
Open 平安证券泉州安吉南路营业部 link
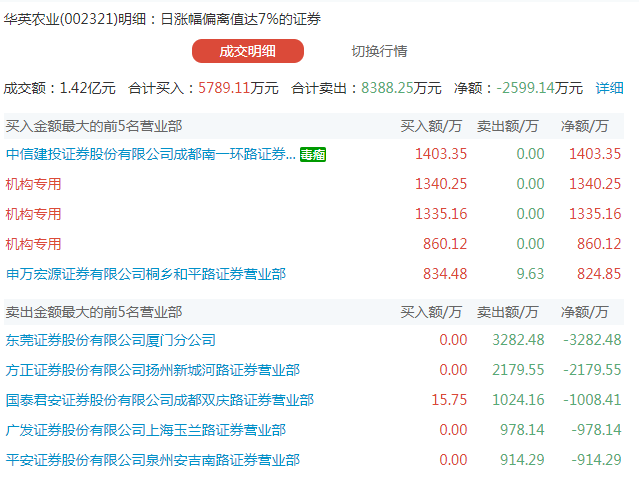[153, 460]
